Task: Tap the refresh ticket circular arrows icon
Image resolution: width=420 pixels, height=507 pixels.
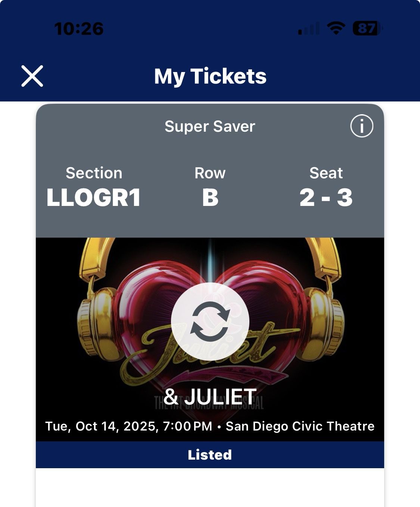Action: [x=210, y=322]
